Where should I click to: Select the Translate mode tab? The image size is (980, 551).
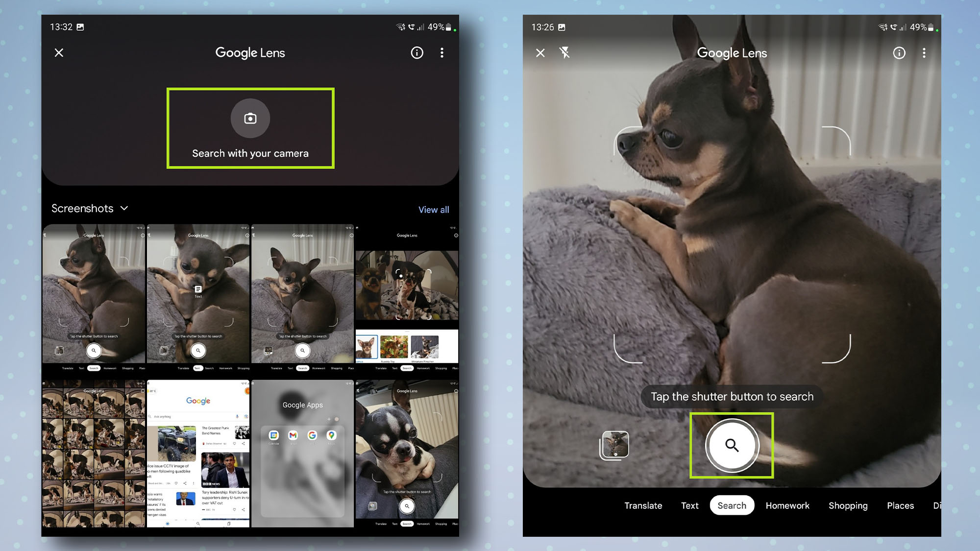point(643,505)
